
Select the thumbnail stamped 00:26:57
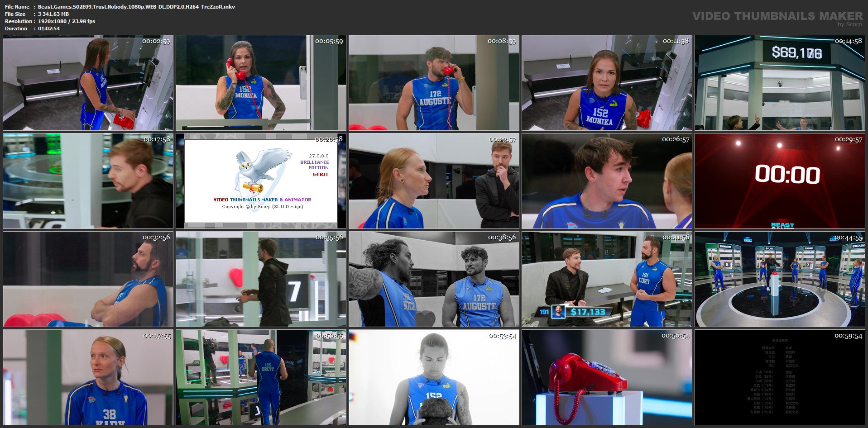pyautogui.click(x=607, y=181)
